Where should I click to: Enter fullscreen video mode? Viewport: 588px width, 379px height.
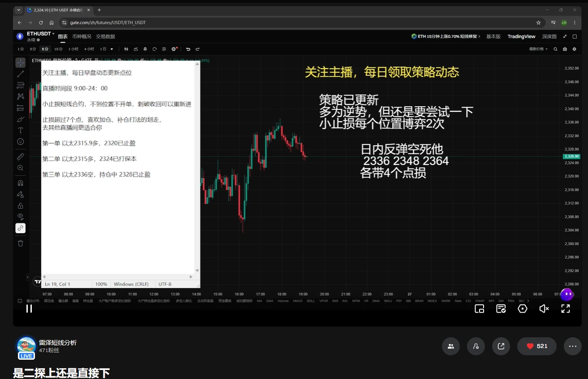pyautogui.click(x=566, y=309)
